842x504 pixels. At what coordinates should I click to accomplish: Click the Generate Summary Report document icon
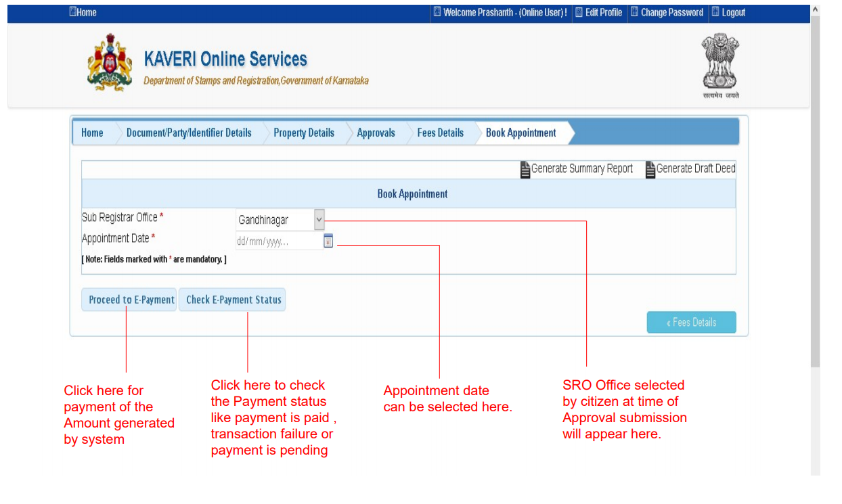click(x=525, y=168)
